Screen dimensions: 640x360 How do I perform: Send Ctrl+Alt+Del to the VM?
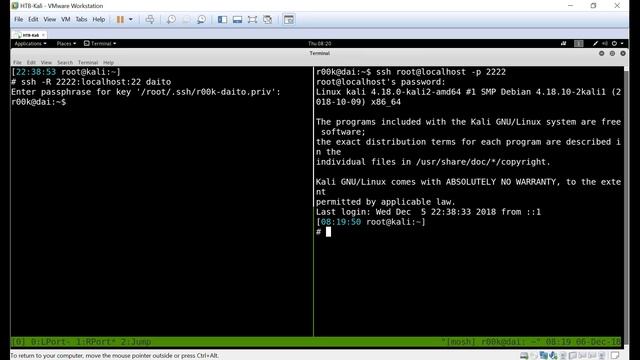pos(150,19)
